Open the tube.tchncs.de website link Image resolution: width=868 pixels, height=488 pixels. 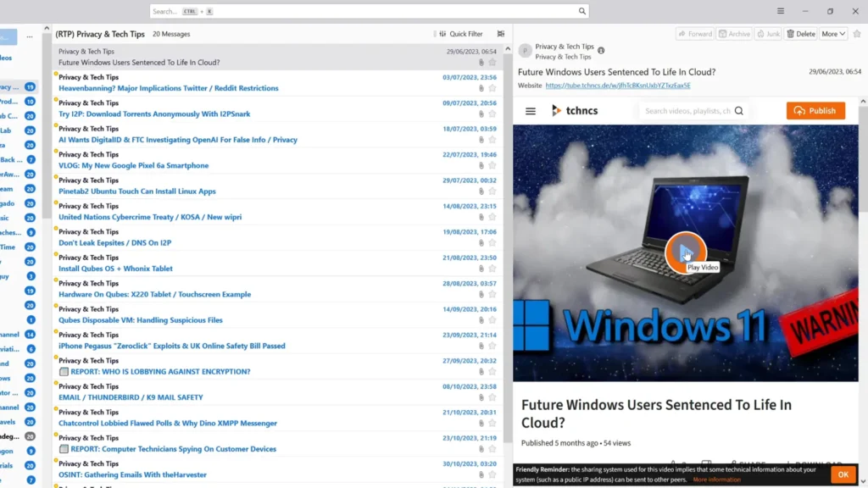tap(618, 86)
